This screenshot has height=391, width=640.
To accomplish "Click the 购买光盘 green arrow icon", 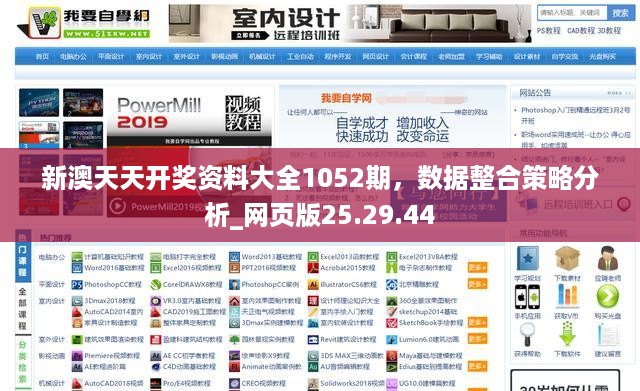I will click(x=607, y=296).
